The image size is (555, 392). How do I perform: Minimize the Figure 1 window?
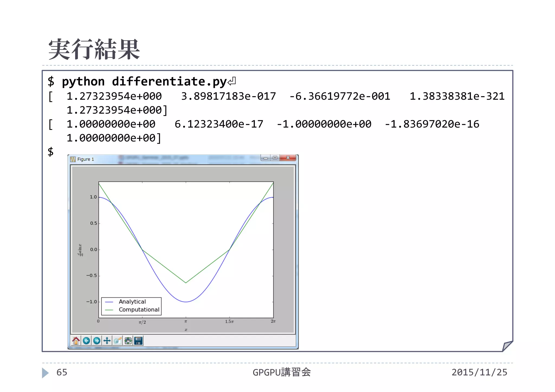pos(266,158)
